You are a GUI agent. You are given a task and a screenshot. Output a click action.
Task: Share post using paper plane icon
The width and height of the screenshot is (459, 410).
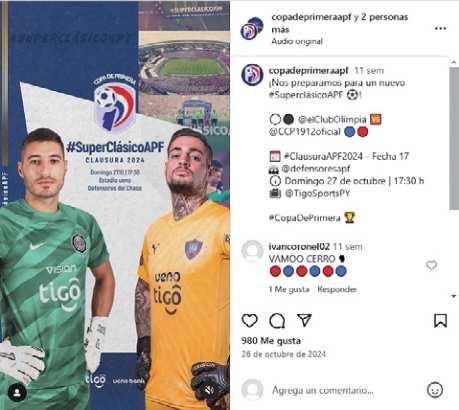(304, 320)
